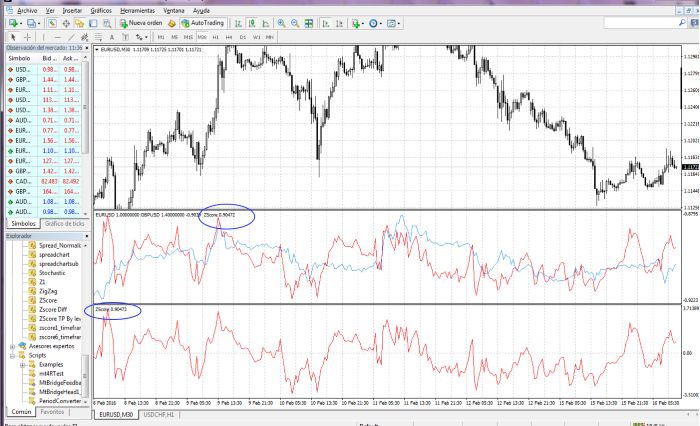
Task: Open the new chart toolbar icon
Action: 12,22
